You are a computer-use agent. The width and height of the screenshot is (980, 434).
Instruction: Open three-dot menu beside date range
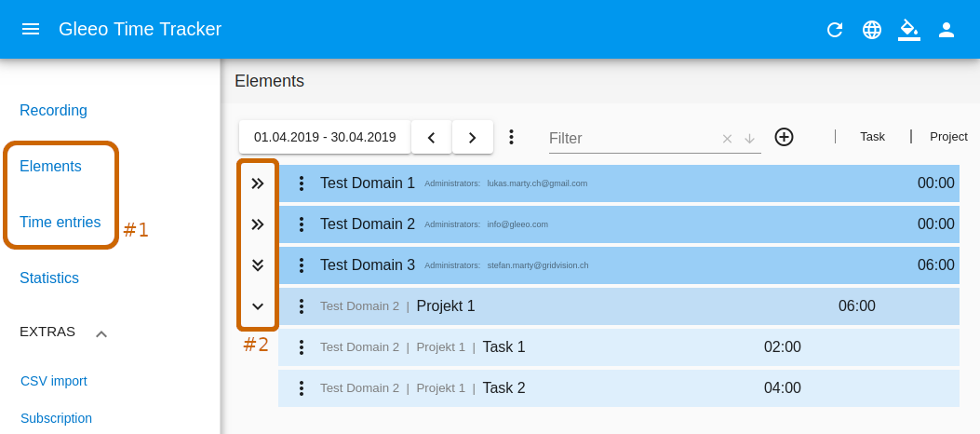click(511, 137)
